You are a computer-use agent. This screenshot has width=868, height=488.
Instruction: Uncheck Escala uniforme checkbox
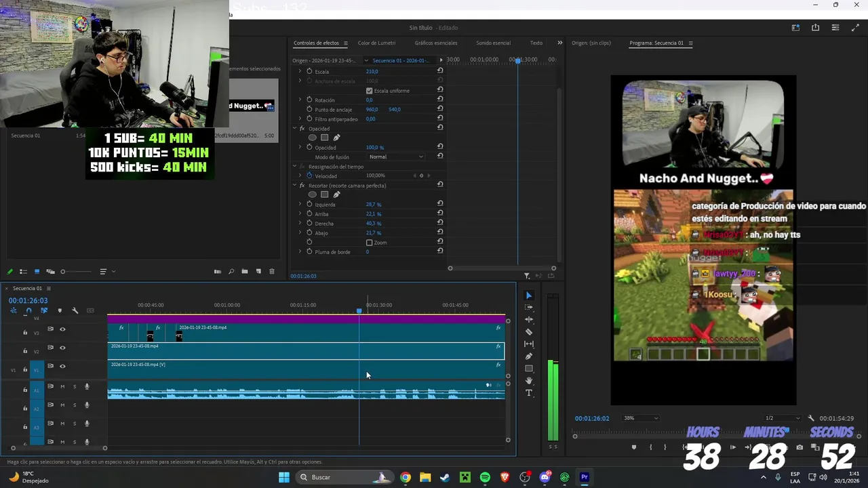[369, 90]
